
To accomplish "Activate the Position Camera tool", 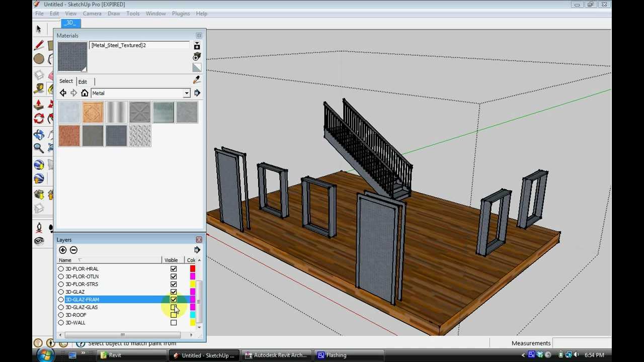I will pyautogui.click(x=39, y=228).
